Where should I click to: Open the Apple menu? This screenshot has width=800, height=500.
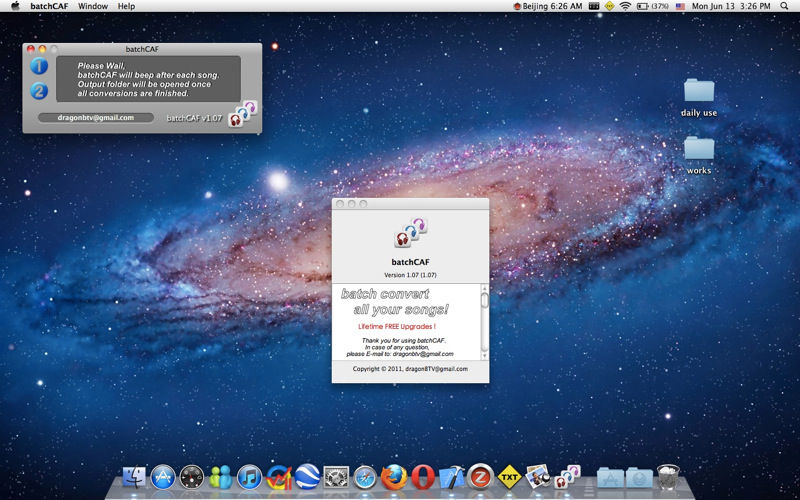(15, 6)
